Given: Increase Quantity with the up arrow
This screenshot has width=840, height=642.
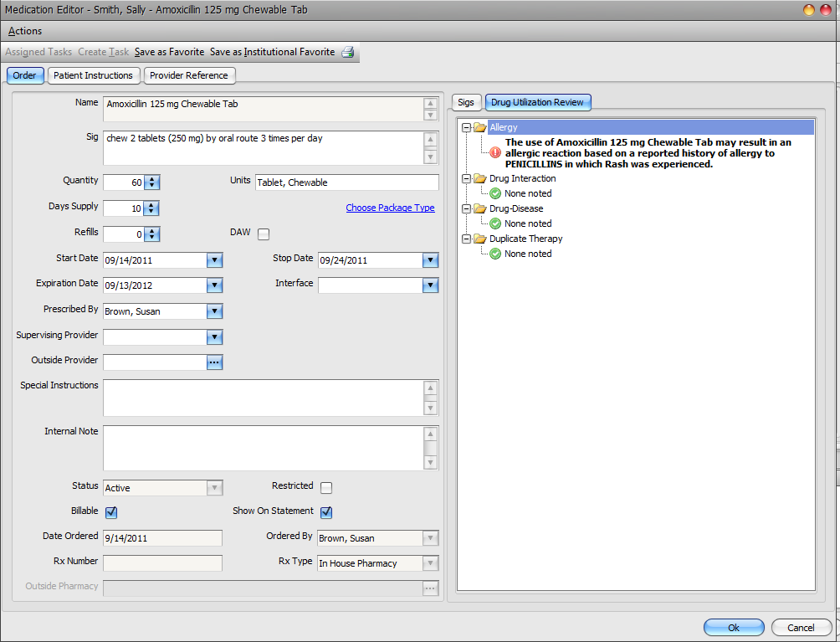Looking at the screenshot, I should point(152,179).
